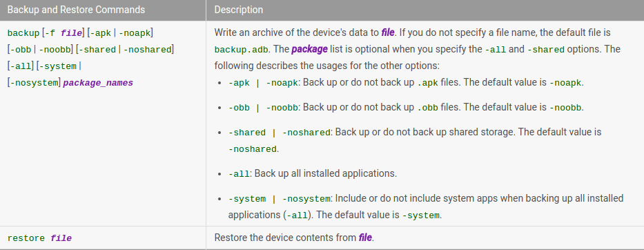
Task: Click the 'backup' command keyword
Action: point(23,33)
